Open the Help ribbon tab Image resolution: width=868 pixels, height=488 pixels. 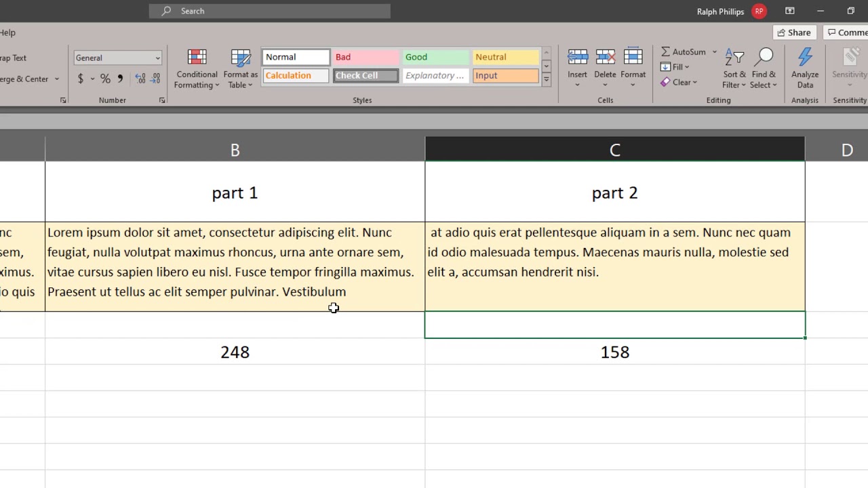tap(7, 33)
